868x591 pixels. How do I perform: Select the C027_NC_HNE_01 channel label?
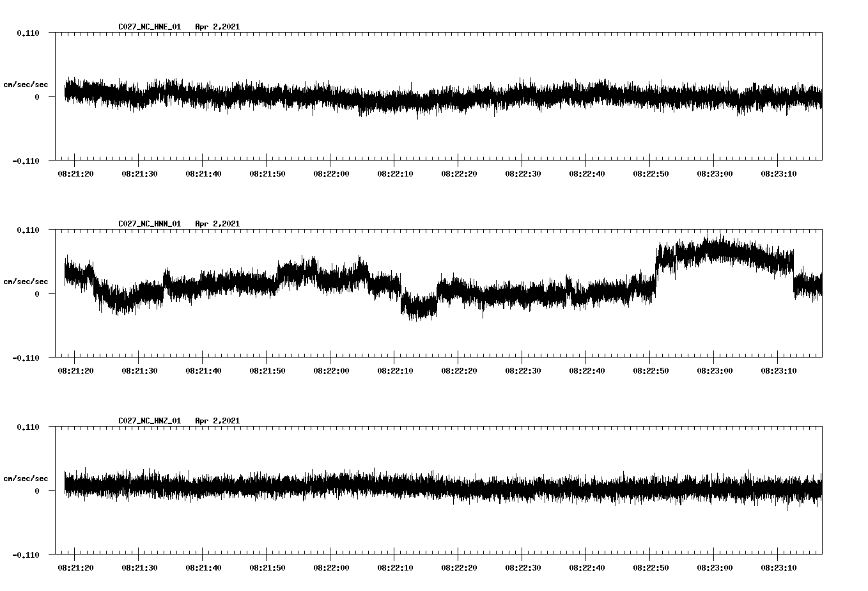point(148,27)
